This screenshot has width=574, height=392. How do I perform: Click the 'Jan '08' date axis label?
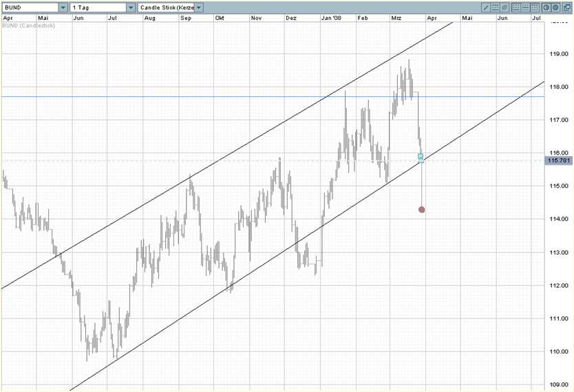click(x=331, y=18)
